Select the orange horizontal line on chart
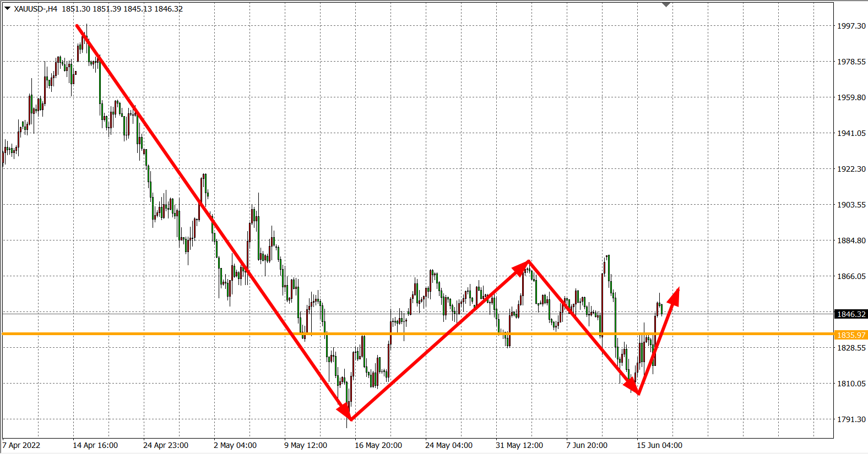The height and width of the screenshot is (454, 868). pyautogui.click(x=220, y=333)
